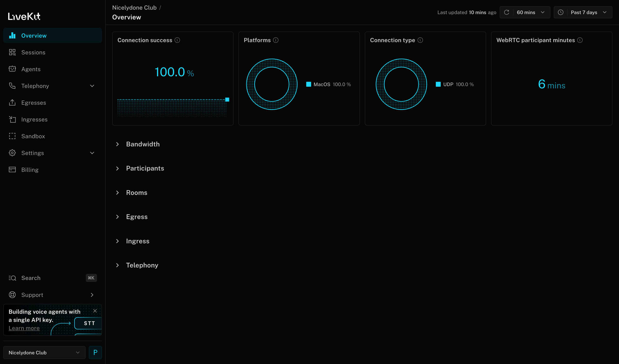Open the P user avatar
619x364 pixels.
95,352
